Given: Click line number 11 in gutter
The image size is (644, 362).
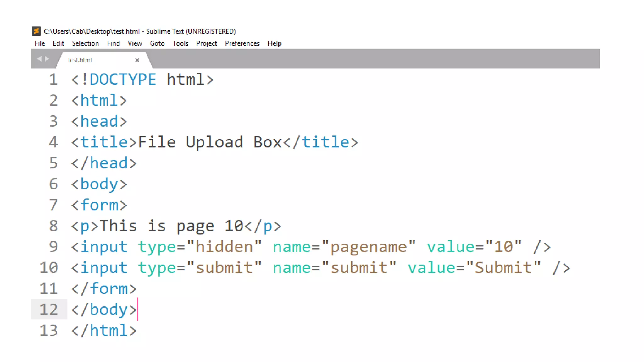Looking at the screenshot, I should (x=49, y=288).
